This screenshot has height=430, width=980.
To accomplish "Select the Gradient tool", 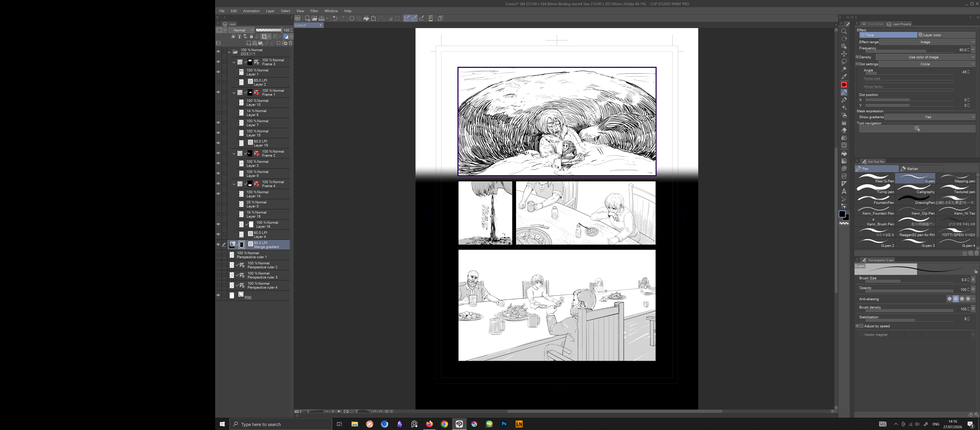I will point(844,161).
